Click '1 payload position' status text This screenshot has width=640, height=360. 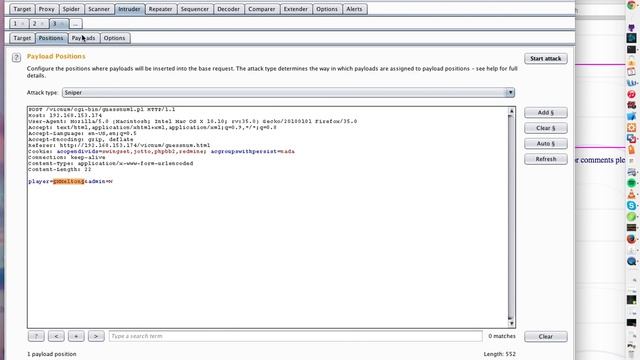52,354
